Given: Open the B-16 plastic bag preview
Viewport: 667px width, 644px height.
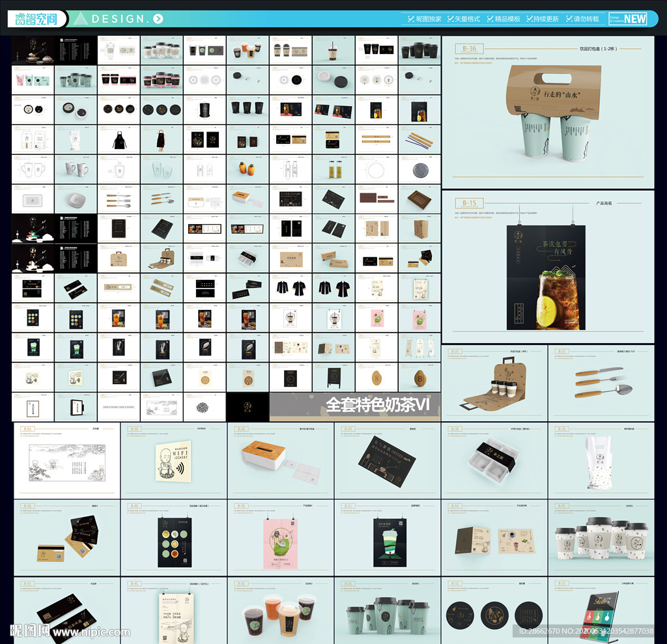Looking at the screenshot, I should click(601, 460).
